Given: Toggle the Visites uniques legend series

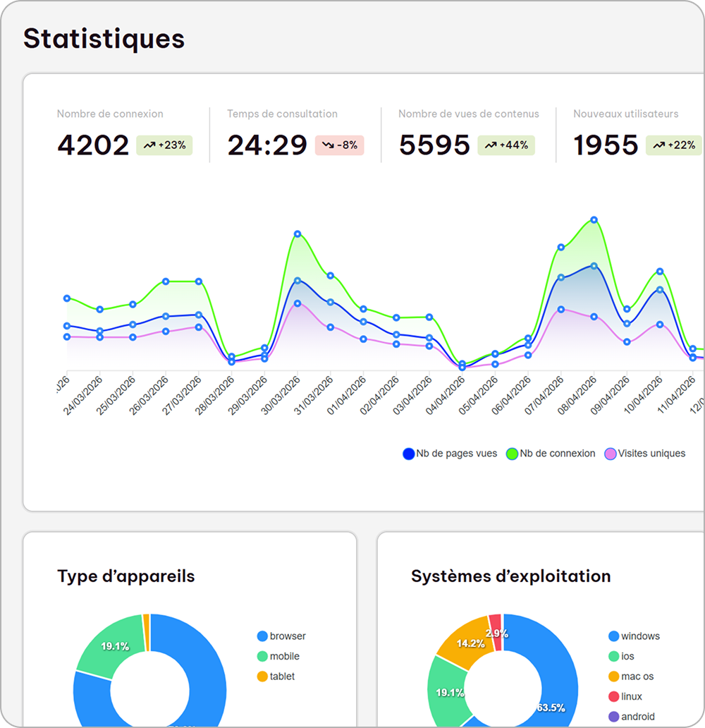Looking at the screenshot, I should pyautogui.click(x=644, y=454).
